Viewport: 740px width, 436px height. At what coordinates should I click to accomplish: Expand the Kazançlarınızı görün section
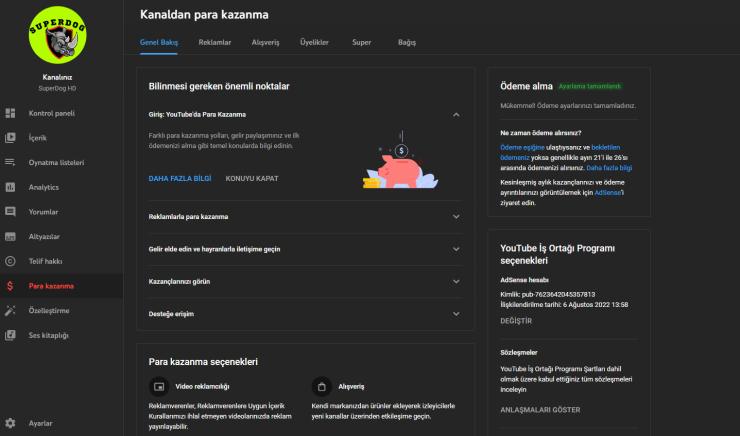[456, 282]
